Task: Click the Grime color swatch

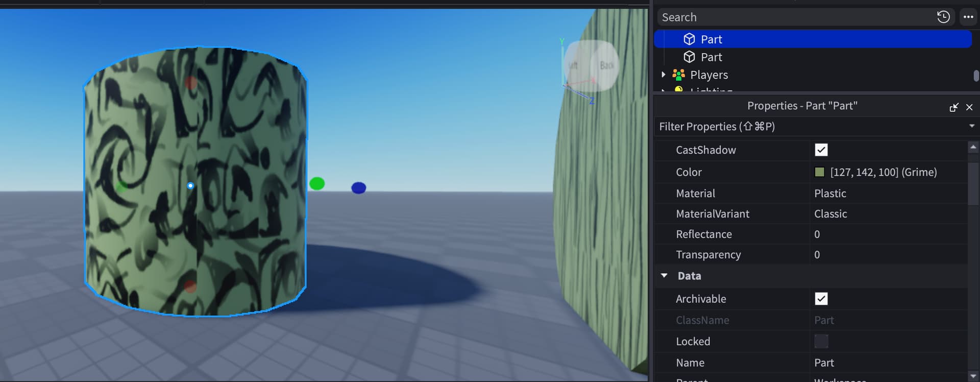Action: coord(820,172)
